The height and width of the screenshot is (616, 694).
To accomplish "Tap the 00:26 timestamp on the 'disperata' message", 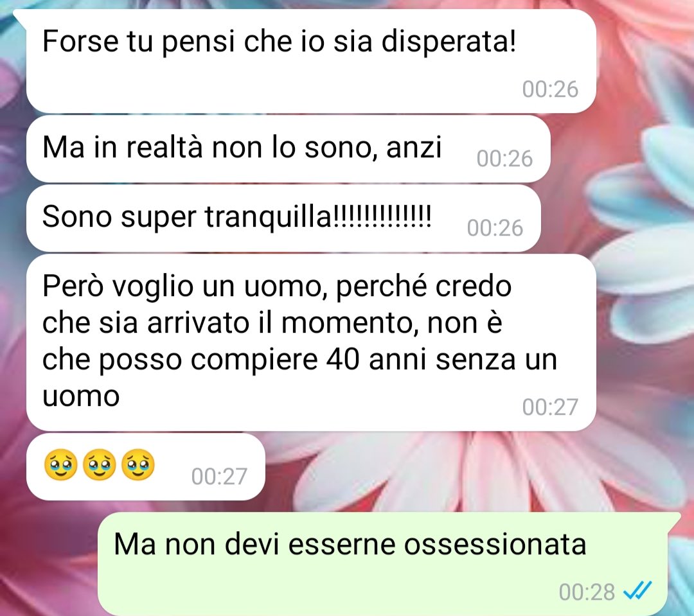I will 550,89.
